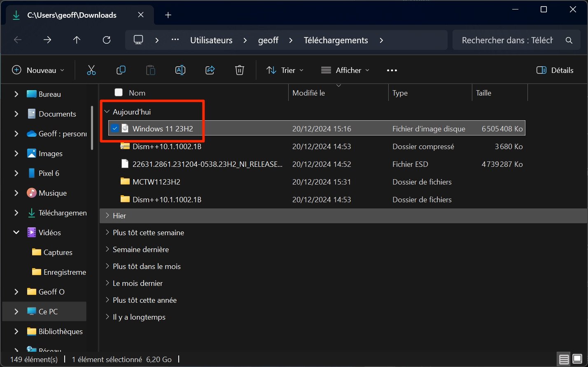Click the Delete trash icon

240,70
